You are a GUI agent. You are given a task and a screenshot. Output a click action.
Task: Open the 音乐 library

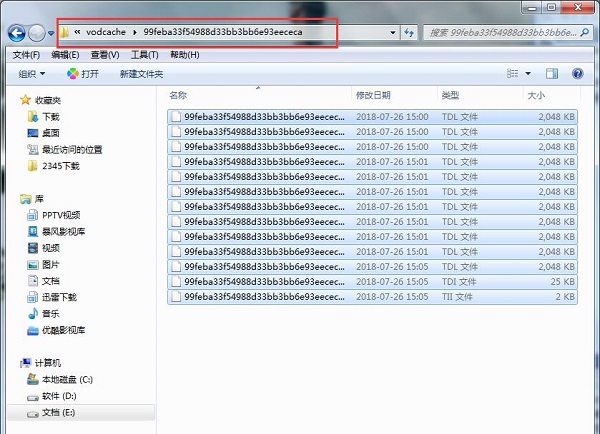pos(51,314)
